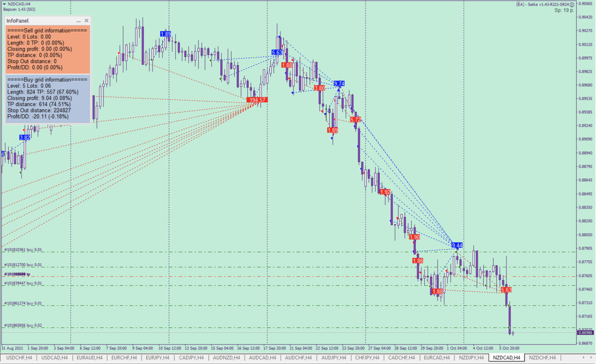This screenshot has width=596, height=364.
Task: Close the InfoPanel with its X
Action: (x=86, y=21)
